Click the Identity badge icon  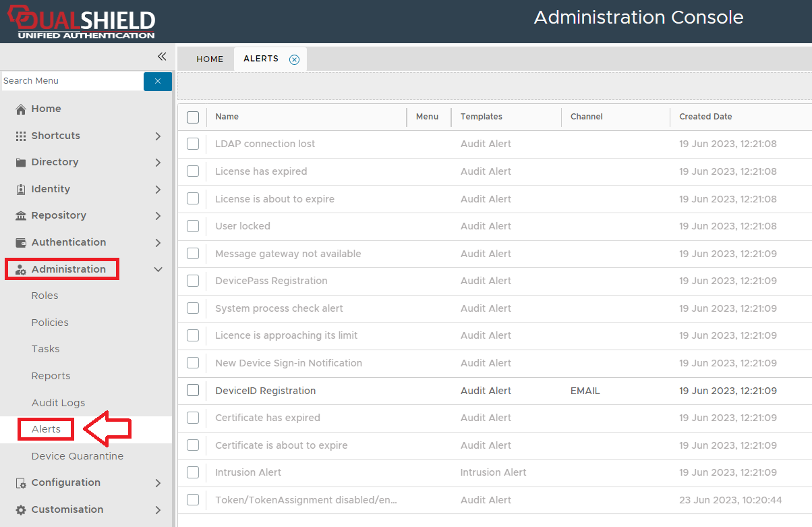click(21, 190)
